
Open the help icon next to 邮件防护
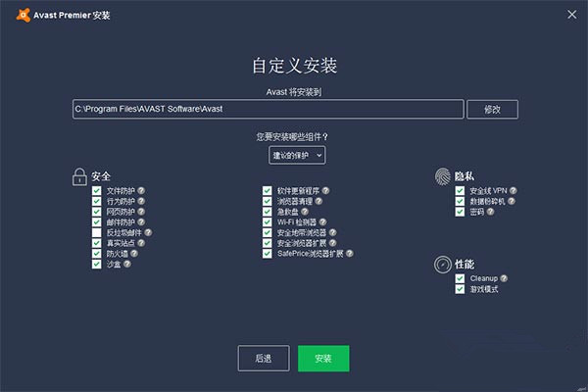coord(141,222)
